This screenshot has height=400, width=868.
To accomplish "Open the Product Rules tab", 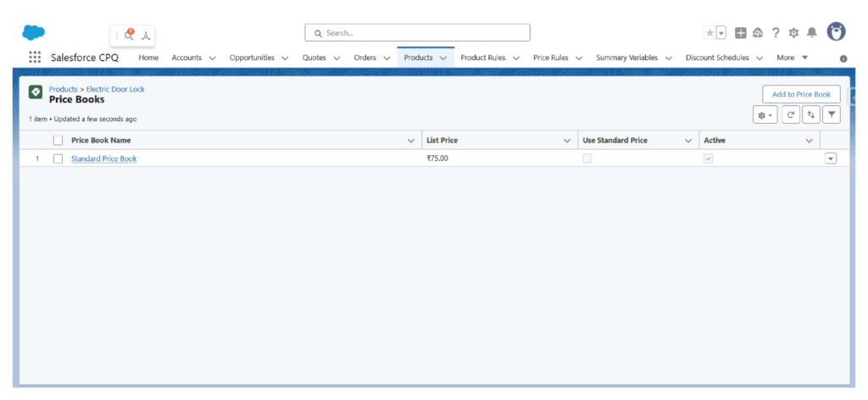I will tap(482, 58).
